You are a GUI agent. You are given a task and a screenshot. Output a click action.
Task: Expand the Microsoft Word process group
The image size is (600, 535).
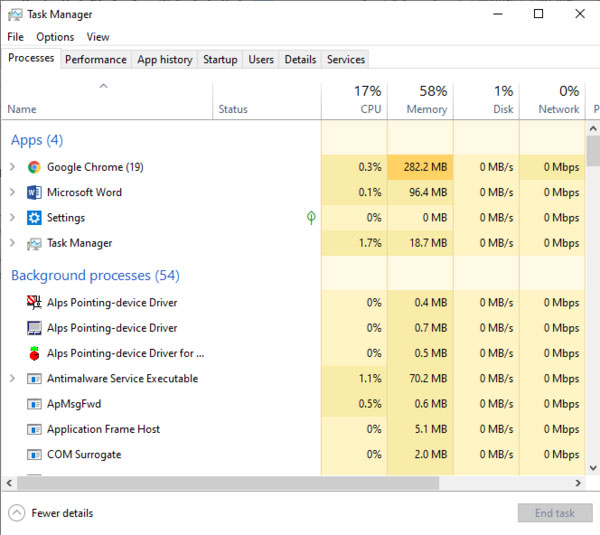(x=12, y=193)
